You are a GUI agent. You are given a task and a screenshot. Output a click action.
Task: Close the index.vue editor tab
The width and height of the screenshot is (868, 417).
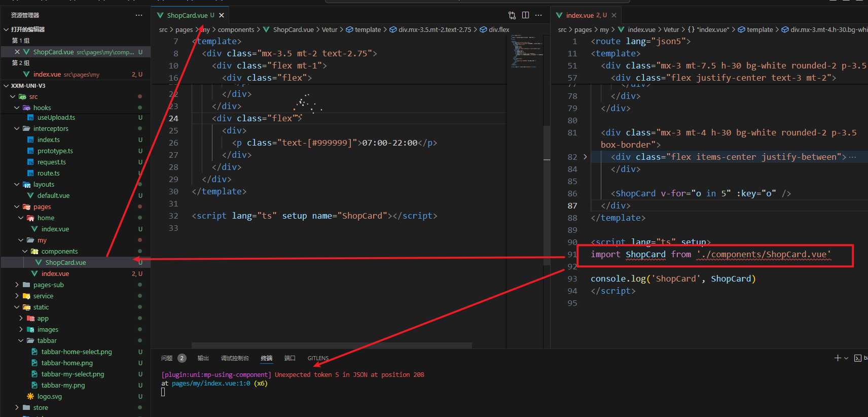tap(614, 15)
